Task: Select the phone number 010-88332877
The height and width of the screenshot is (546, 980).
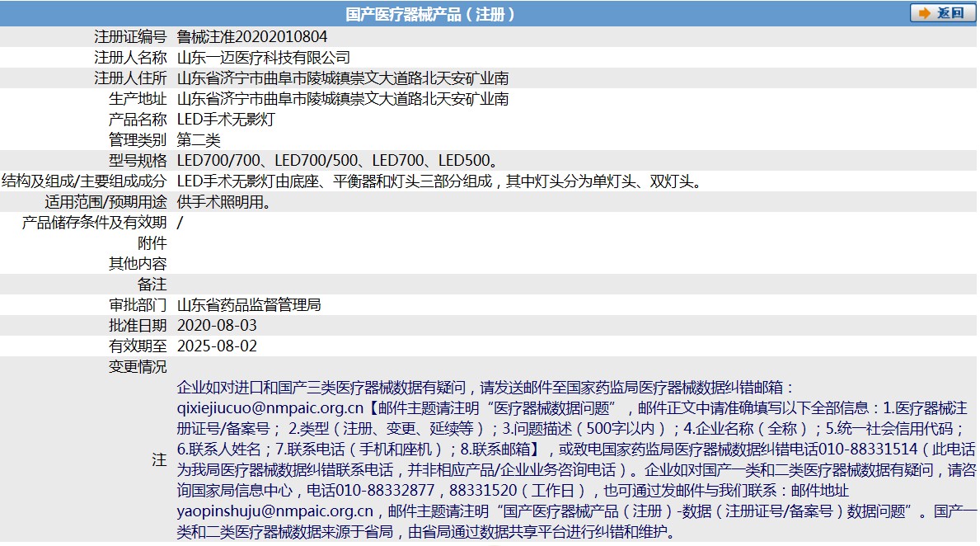Action: pos(384,491)
